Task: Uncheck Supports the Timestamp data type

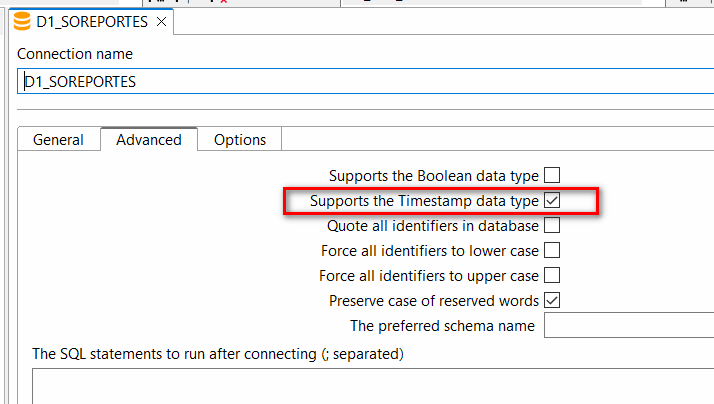Action: (552, 200)
